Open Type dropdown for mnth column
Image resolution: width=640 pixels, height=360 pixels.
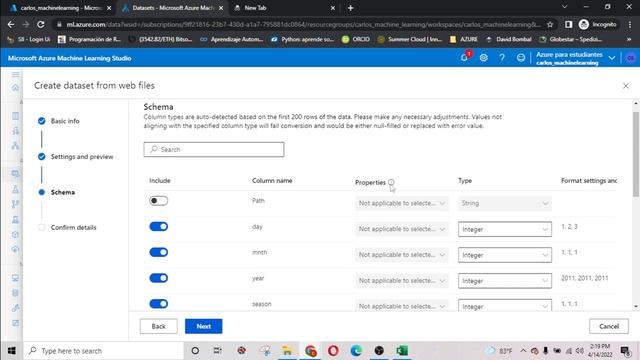pos(505,255)
